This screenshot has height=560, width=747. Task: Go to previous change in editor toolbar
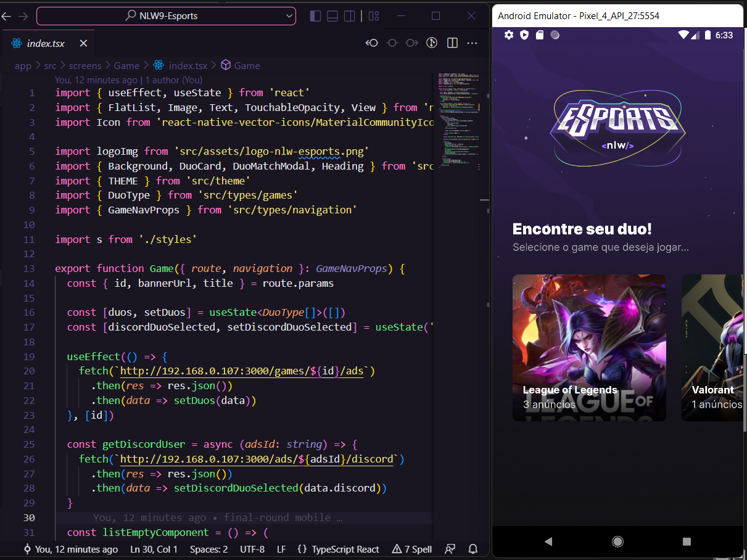[372, 43]
